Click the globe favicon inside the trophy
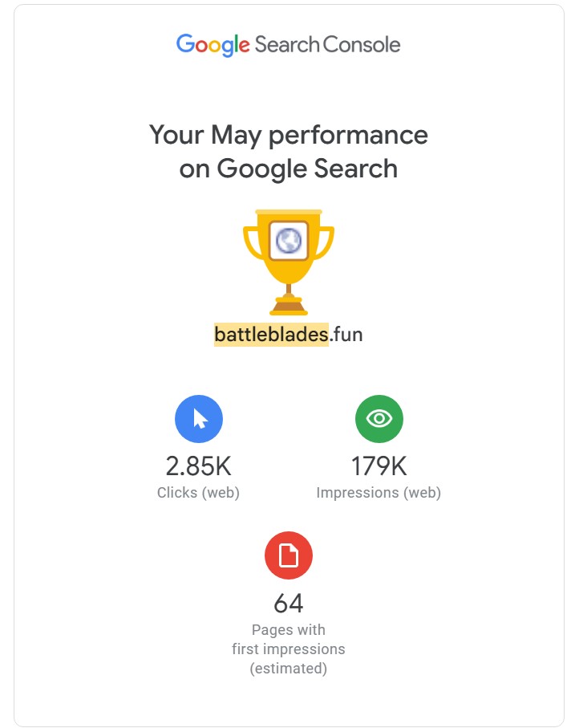 pos(289,239)
